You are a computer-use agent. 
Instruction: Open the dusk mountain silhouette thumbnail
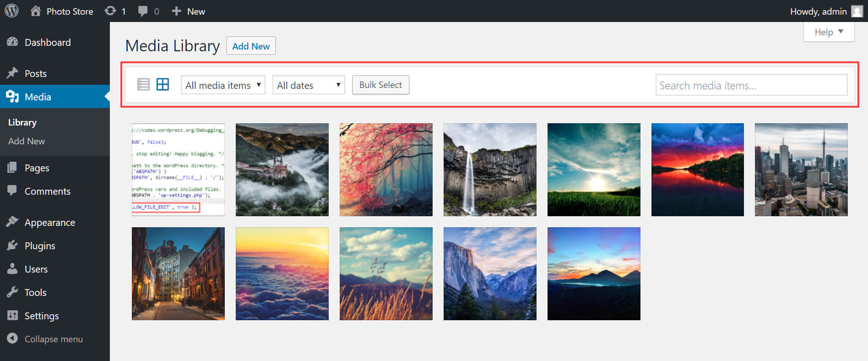(594, 273)
